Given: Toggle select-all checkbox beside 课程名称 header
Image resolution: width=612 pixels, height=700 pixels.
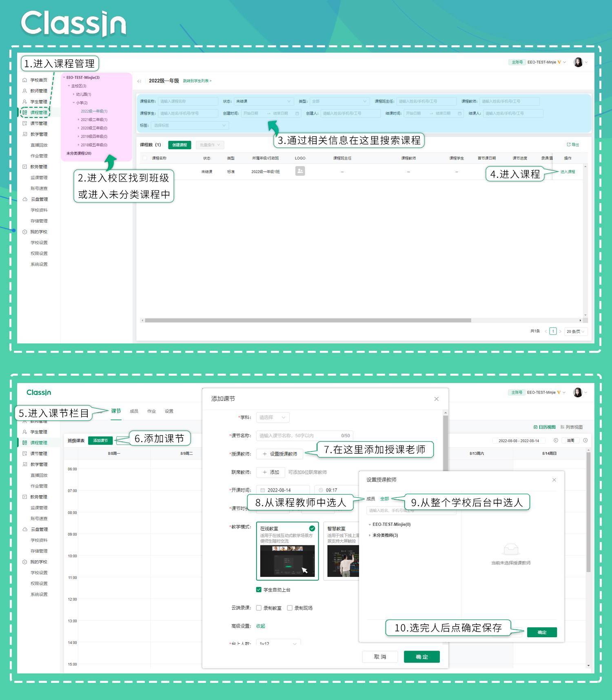Looking at the screenshot, I should (x=145, y=158).
